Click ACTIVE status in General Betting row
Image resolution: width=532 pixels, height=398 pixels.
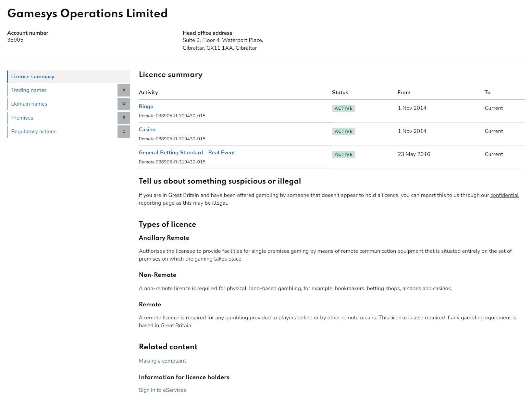pos(343,155)
